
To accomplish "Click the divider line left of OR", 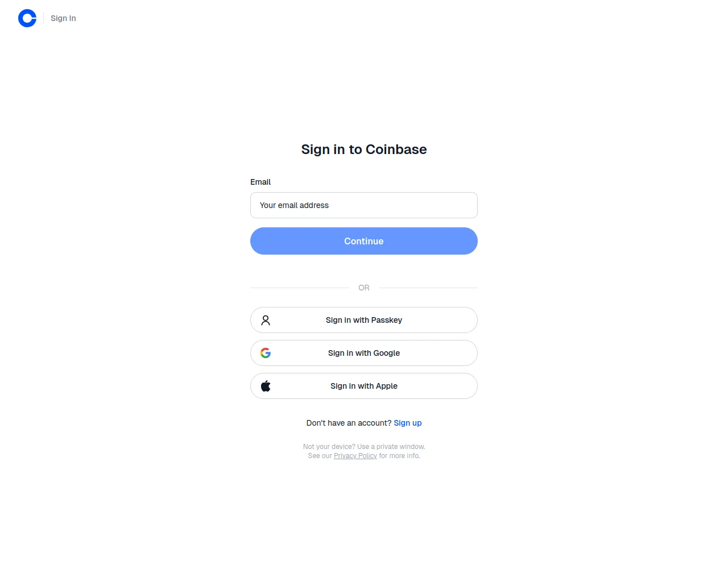I will [x=300, y=288].
